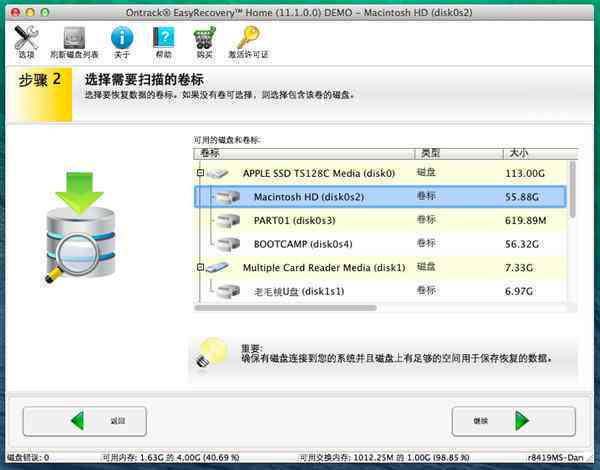
Task: Click the 6.97G size value
Action: (x=518, y=291)
